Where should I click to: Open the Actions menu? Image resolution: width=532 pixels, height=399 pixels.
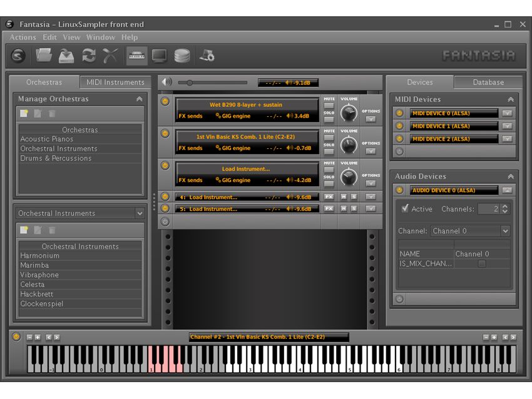coord(23,37)
